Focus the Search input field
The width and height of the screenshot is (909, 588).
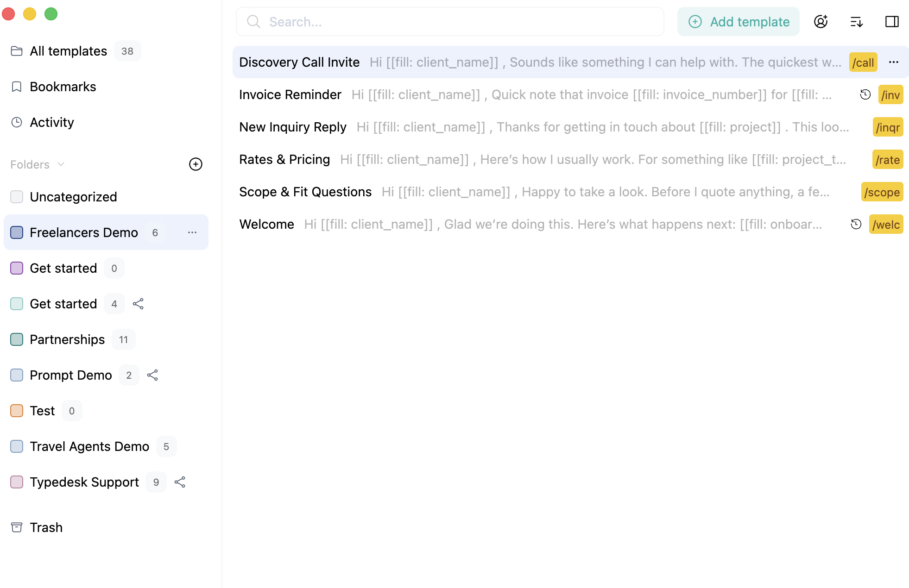[x=450, y=22]
